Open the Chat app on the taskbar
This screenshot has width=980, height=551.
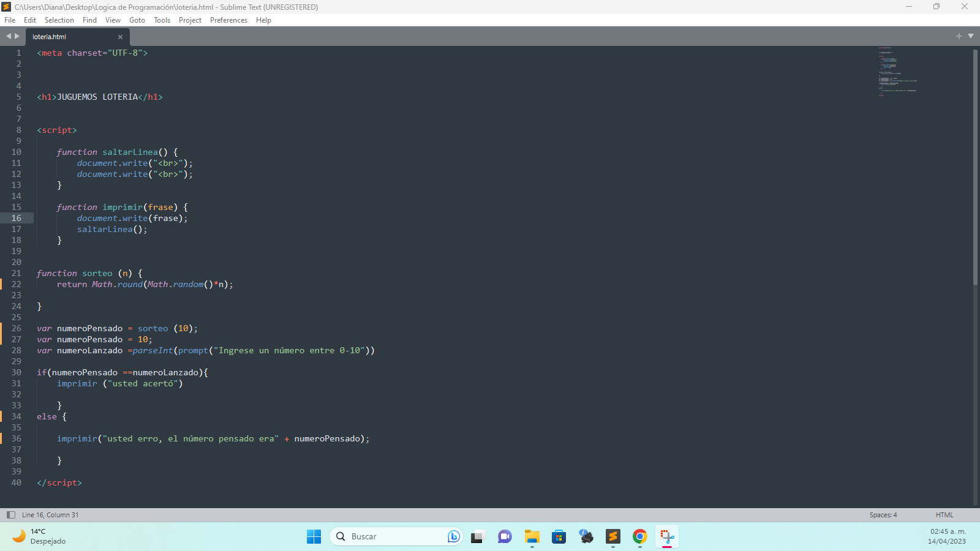505,537
